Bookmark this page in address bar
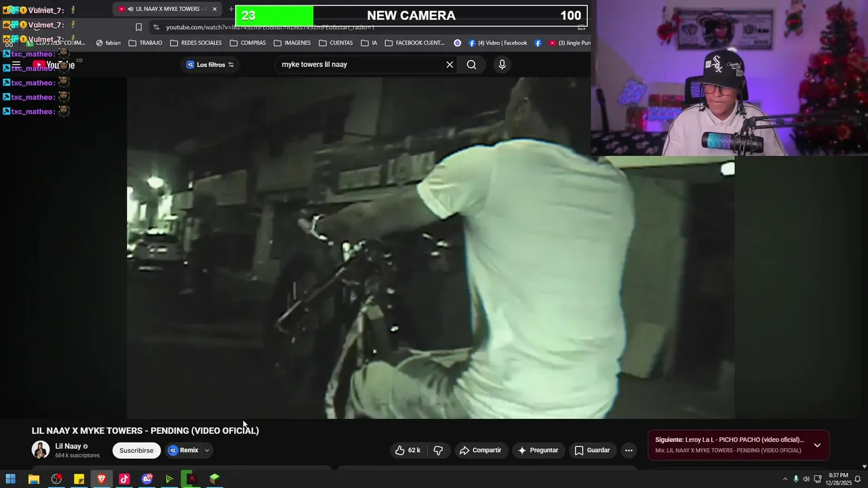Viewport: 868px width, 488px height. pyautogui.click(x=138, y=27)
